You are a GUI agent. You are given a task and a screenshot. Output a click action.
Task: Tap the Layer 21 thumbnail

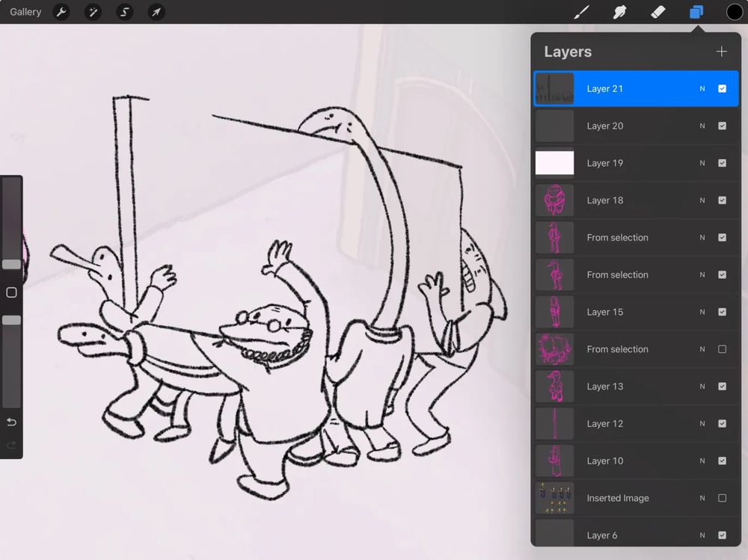click(x=554, y=89)
